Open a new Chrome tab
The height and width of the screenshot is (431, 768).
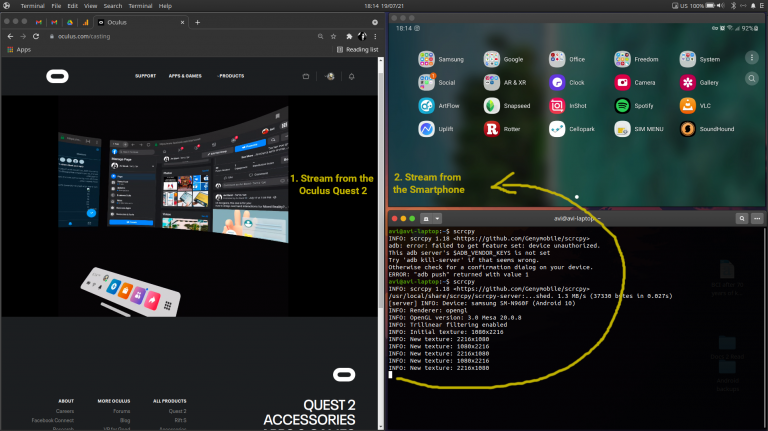(x=197, y=22)
